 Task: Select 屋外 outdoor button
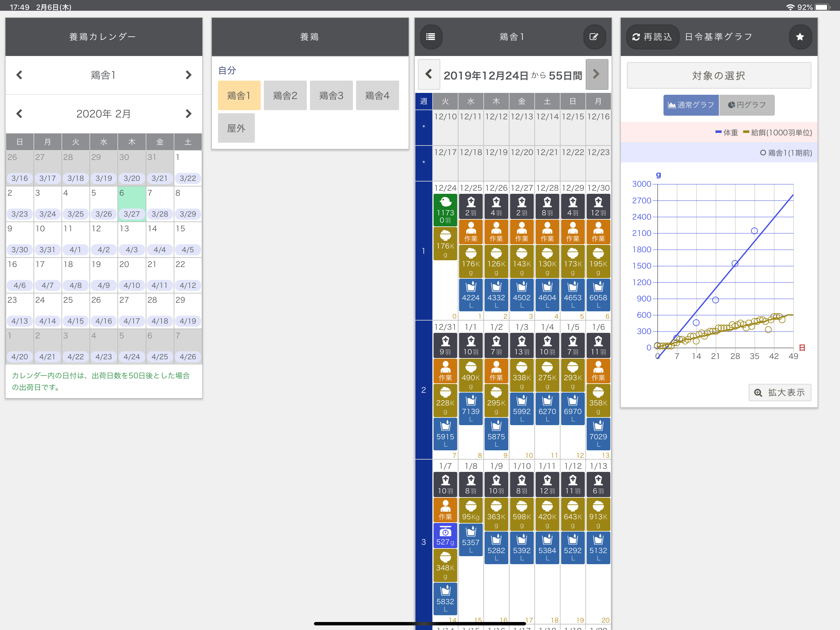(x=236, y=128)
